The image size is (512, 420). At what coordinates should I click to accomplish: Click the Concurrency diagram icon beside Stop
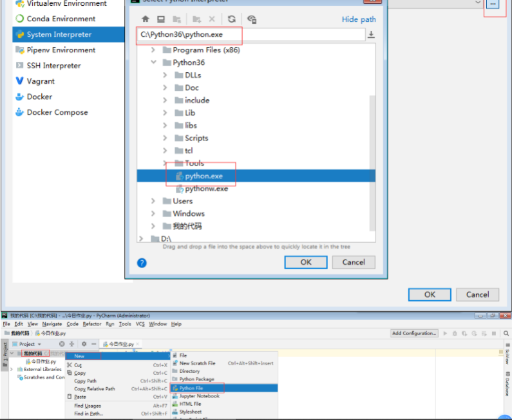pos(484,334)
